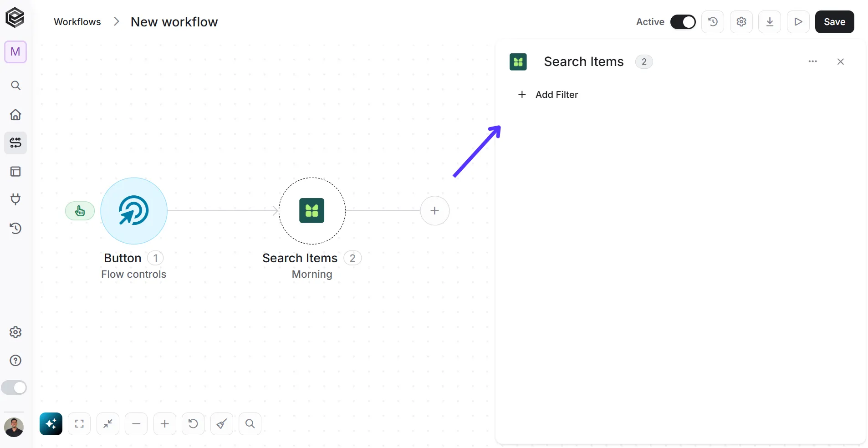Open the AI assistant sparkle icon
Viewport: 868px width, 448px height.
pyautogui.click(x=51, y=424)
